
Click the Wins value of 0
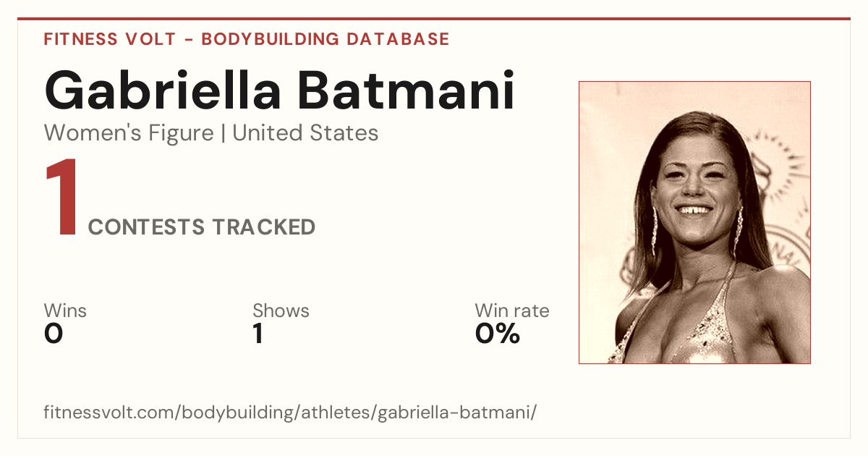(54, 334)
